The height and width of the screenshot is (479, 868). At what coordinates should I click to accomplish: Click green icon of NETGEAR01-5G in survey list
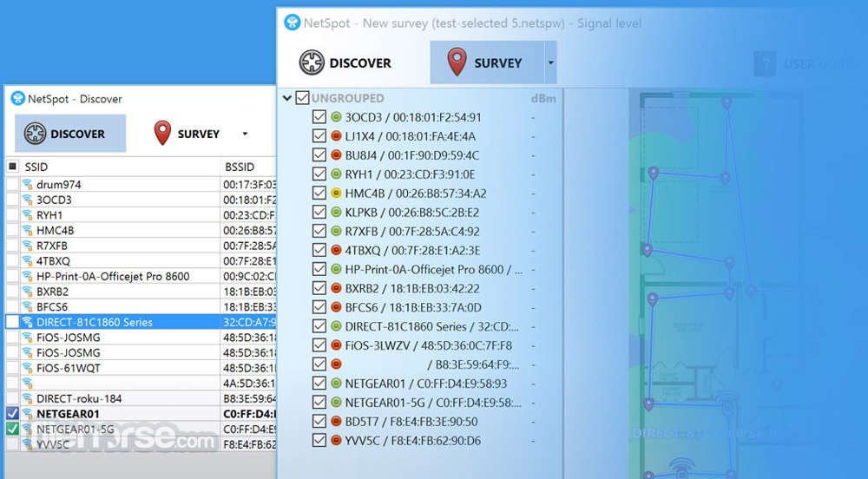click(335, 402)
